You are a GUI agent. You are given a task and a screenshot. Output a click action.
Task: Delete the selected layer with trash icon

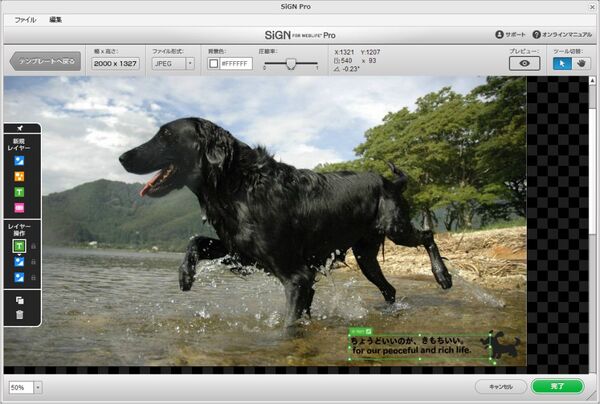click(x=20, y=314)
